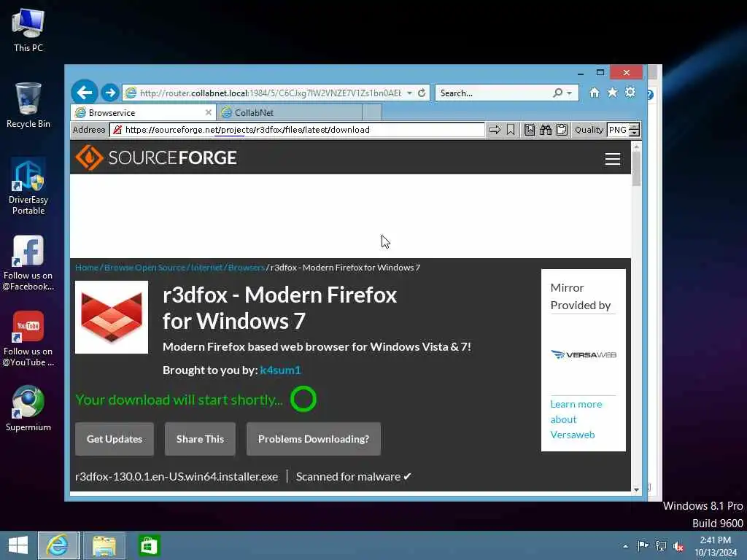
Task: Open the bookmarks page icon
Action: pos(530,130)
